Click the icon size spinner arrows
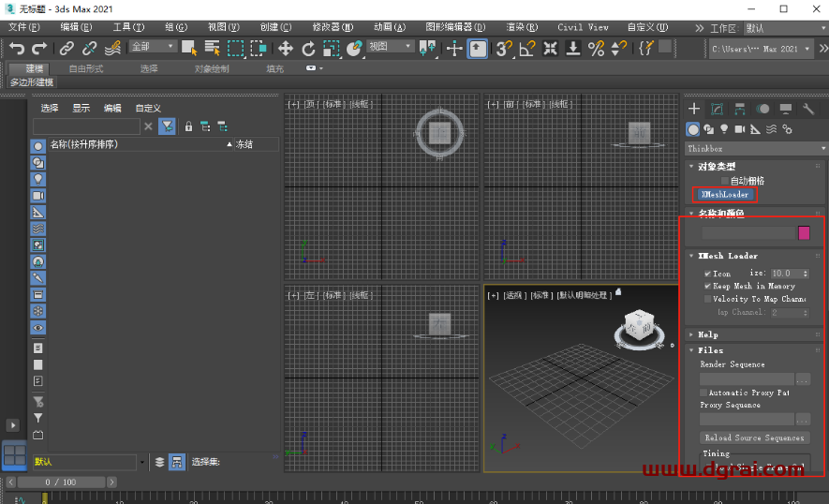829x504 pixels. [806, 274]
